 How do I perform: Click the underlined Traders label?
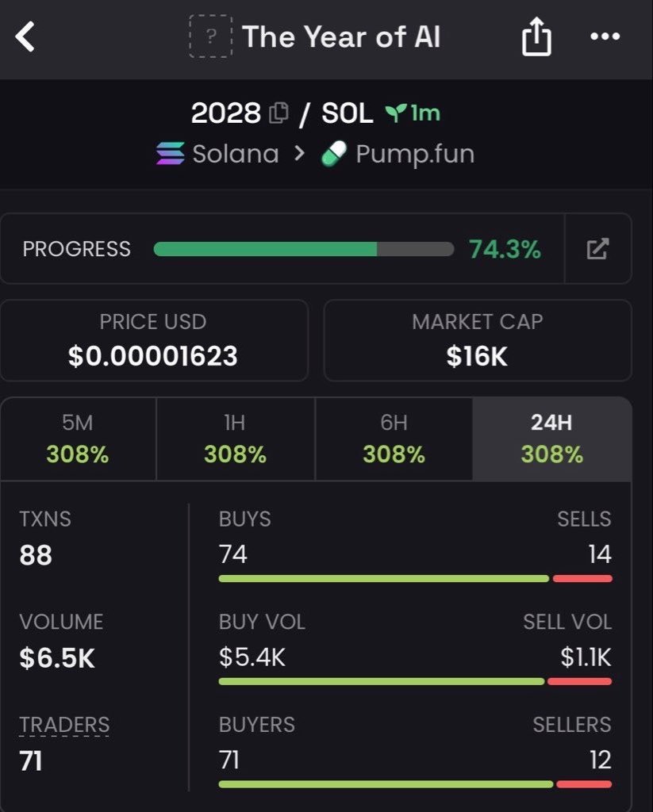coord(64,725)
